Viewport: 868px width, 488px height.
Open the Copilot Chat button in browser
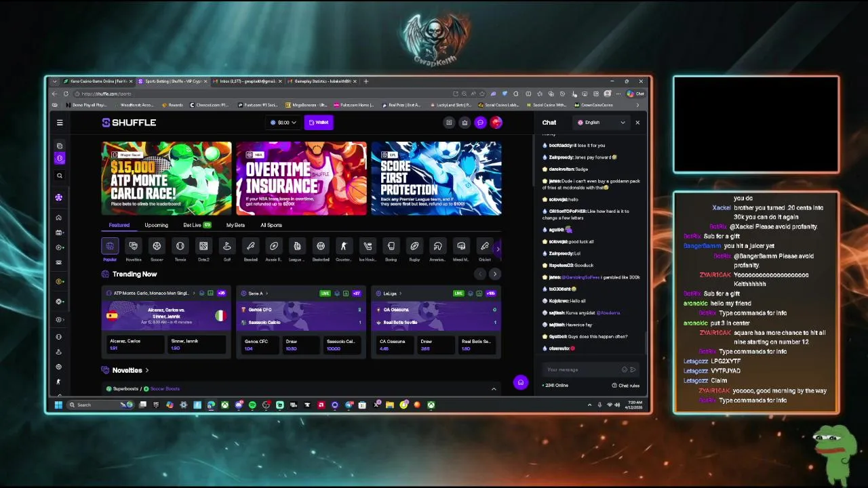635,94
